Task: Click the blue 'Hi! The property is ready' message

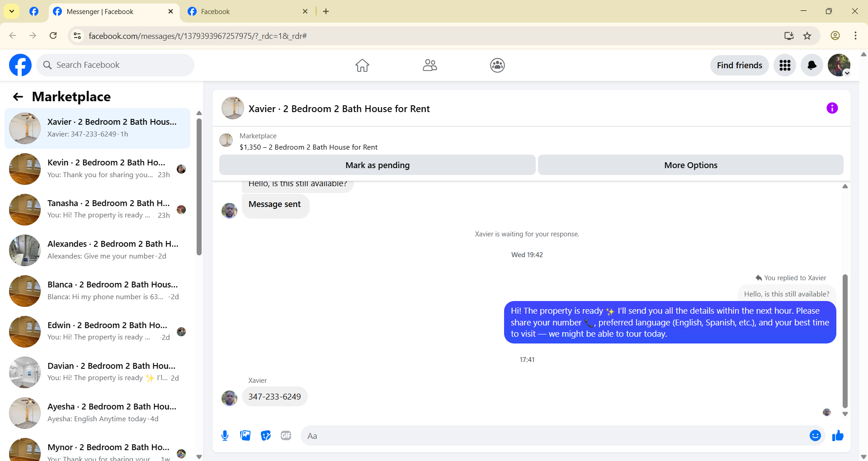Action: (x=670, y=322)
